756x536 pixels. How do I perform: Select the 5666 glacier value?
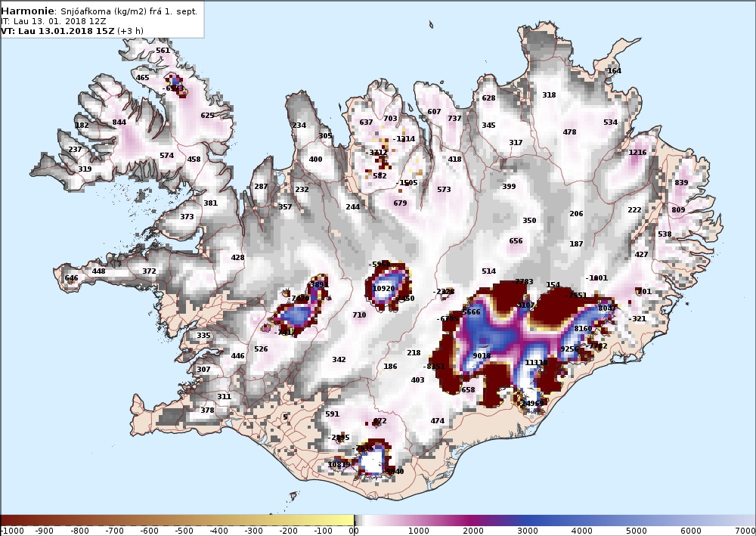[x=471, y=312]
